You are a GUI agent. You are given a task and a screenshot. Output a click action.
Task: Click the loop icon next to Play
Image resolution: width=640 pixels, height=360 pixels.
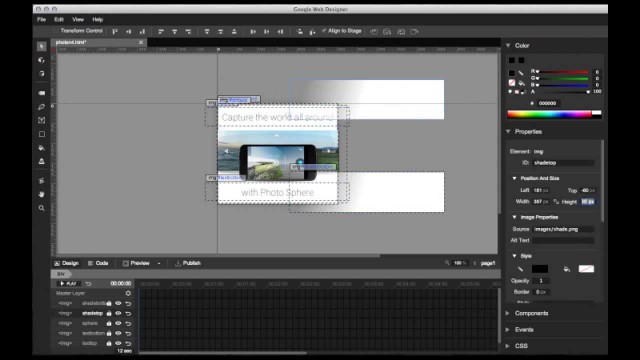(89, 284)
